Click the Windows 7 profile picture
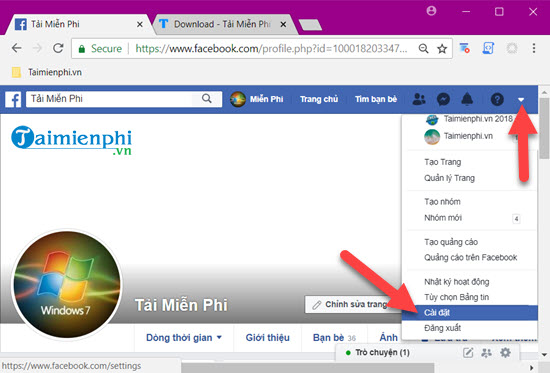Viewport: 550px width, 373px height. pyautogui.click(x=67, y=284)
